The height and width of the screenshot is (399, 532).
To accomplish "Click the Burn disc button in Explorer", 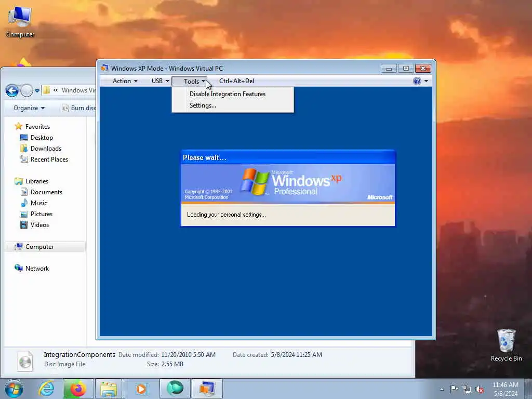I will click(79, 108).
